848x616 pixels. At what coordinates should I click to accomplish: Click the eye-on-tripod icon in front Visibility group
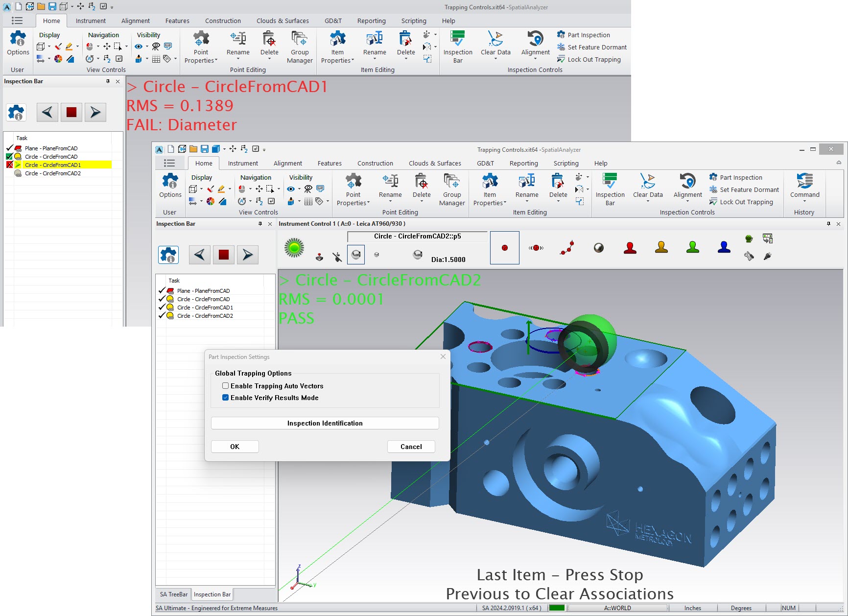(308, 189)
